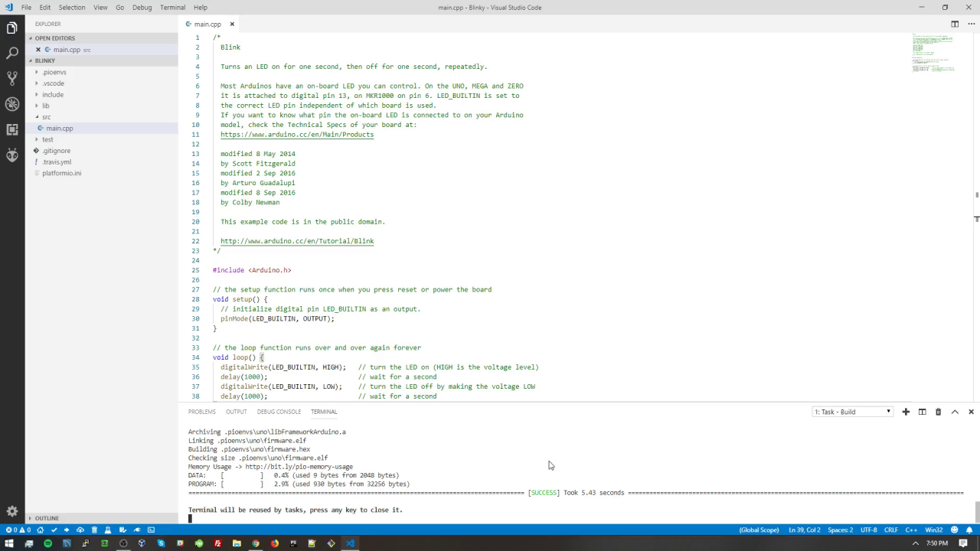Open the File menu

pyautogui.click(x=27, y=7)
